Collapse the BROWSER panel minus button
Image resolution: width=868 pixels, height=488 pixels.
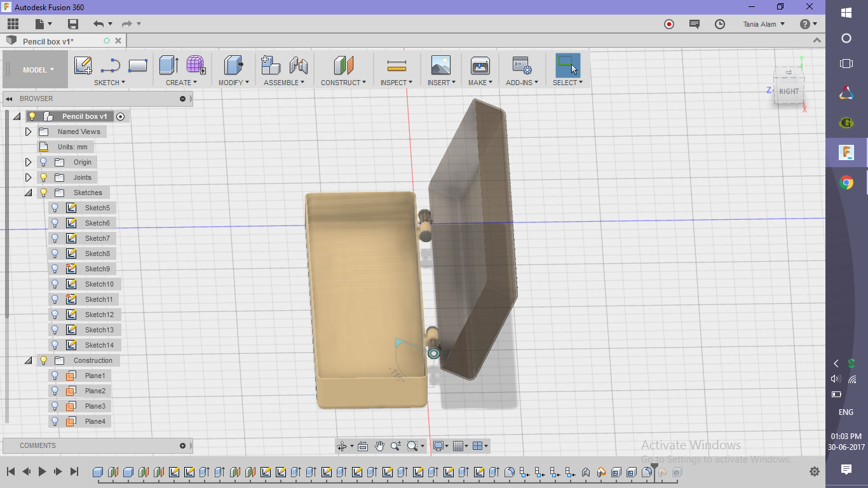182,98
